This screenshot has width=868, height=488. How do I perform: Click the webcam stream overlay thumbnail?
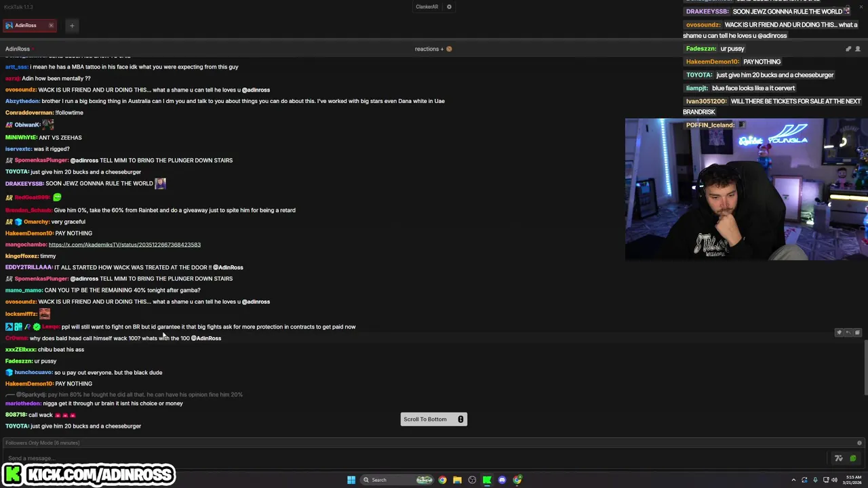coord(746,190)
